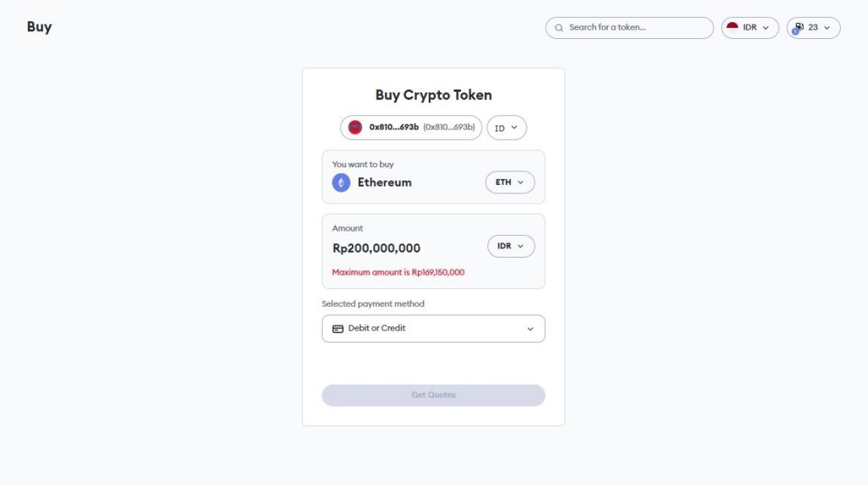
Task: Click the account avatar icon
Action: click(355, 127)
